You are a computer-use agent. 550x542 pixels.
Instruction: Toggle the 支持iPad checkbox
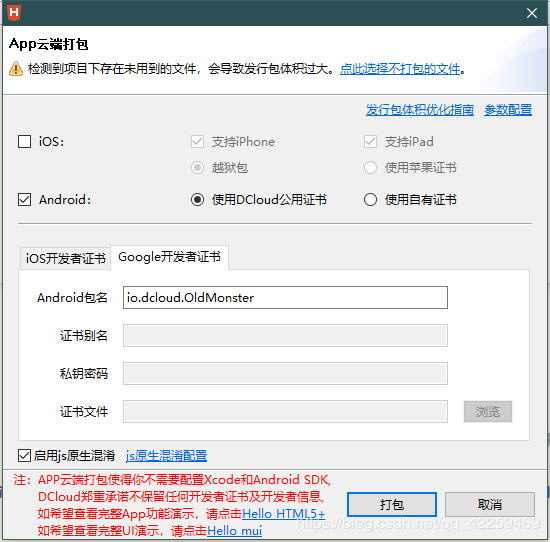click(370, 142)
